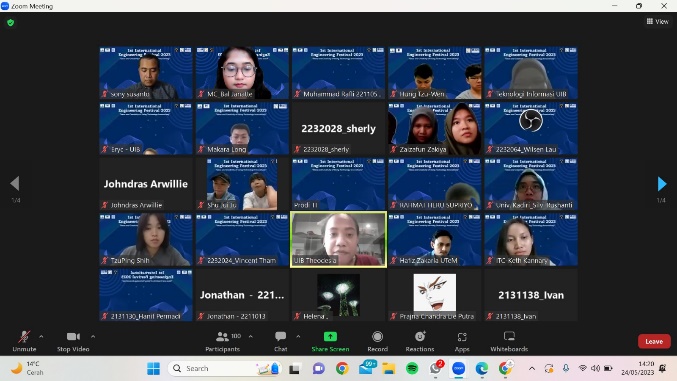Image resolution: width=677 pixels, height=381 pixels.
Task: Expand the arrow next to Chat
Action: 298,336
